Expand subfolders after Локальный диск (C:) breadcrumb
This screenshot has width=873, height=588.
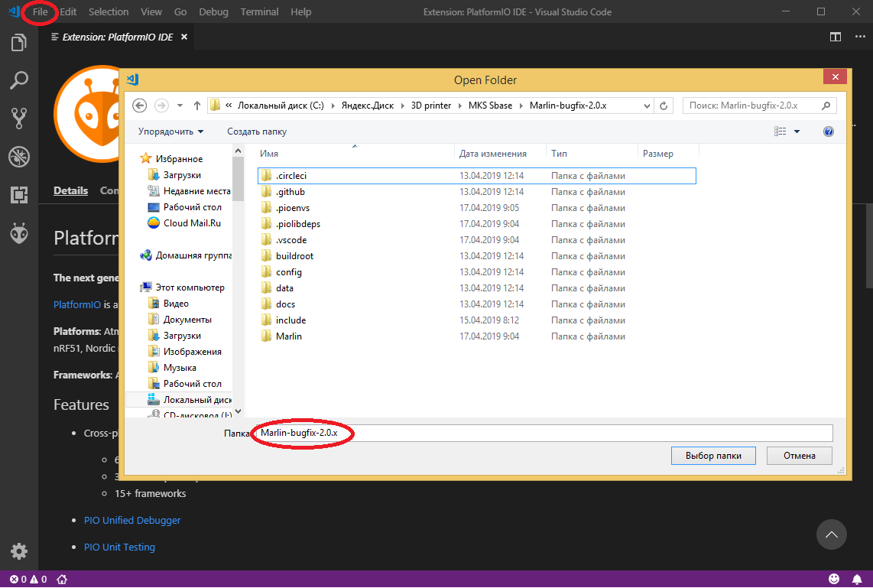[x=333, y=106]
